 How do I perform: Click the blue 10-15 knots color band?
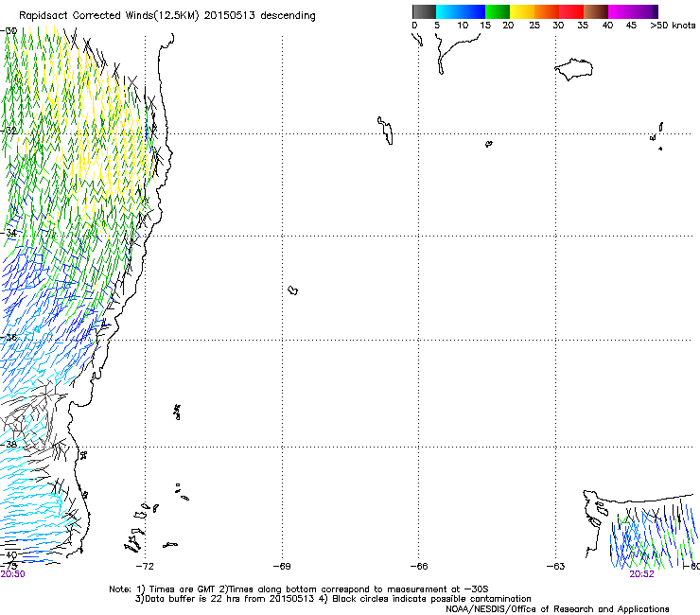pyautogui.click(x=473, y=11)
